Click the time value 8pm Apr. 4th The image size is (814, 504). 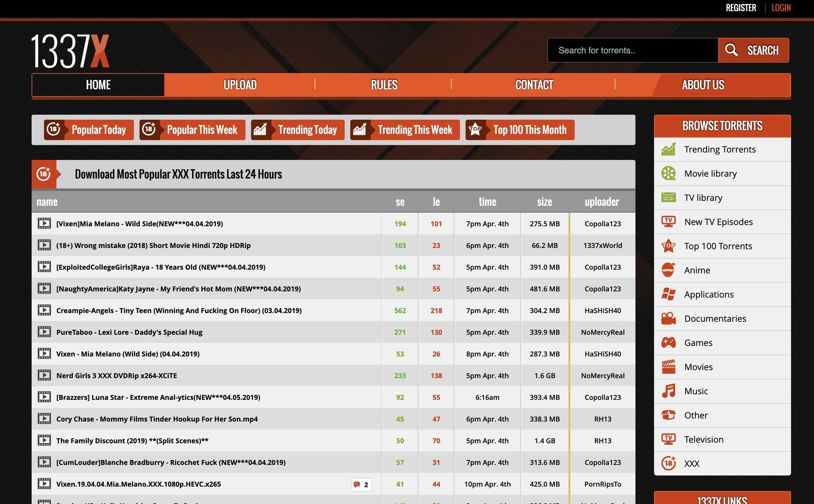pos(487,354)
